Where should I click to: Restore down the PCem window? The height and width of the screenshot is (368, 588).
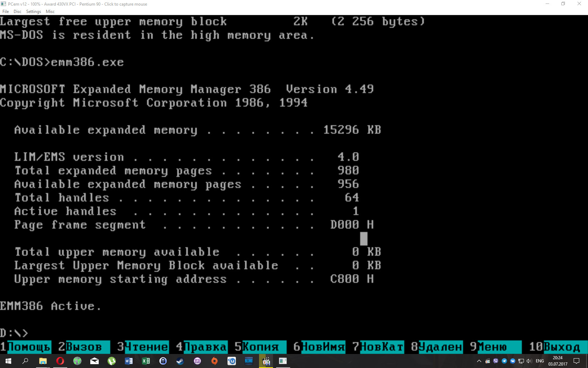click(x=563, y=4)
